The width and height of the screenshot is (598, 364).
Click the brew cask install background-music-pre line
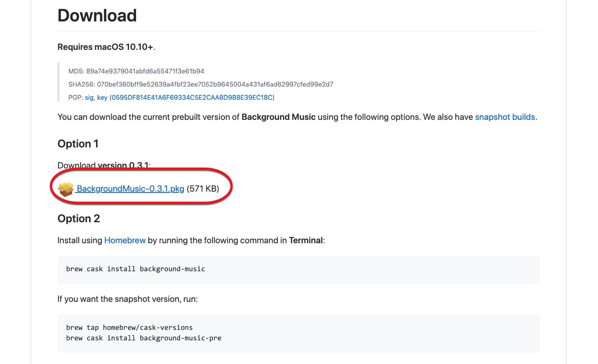[143, 338]
